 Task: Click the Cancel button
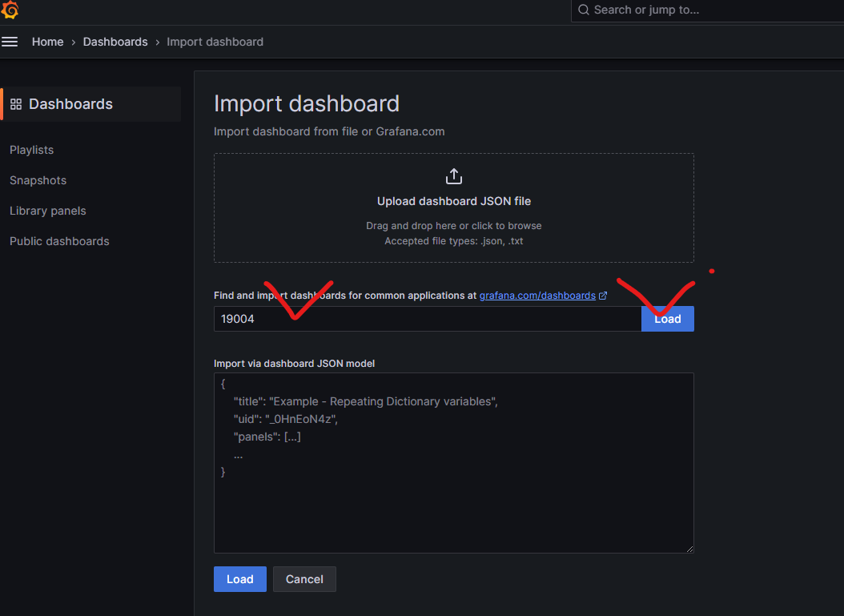[x=304, y=579]
